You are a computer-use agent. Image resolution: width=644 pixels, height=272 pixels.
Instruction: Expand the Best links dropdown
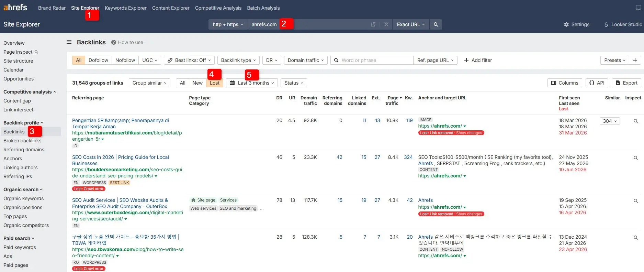189,60
